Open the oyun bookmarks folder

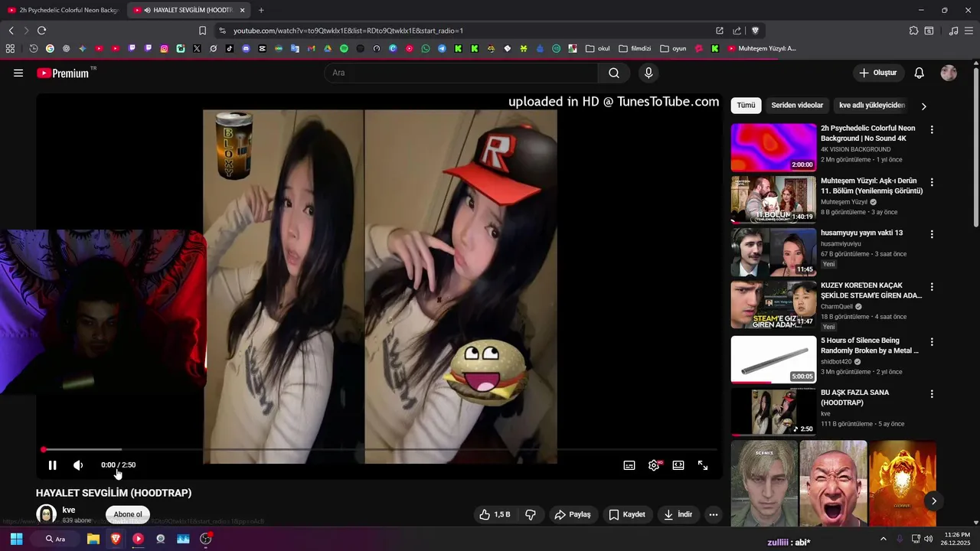point(673,48)
